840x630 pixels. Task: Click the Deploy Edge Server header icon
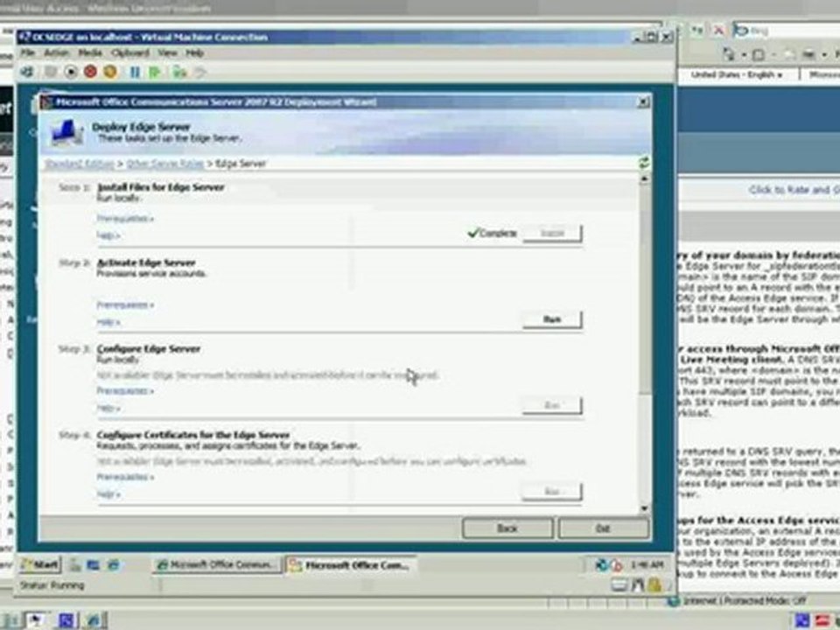[x=67, y=132]
